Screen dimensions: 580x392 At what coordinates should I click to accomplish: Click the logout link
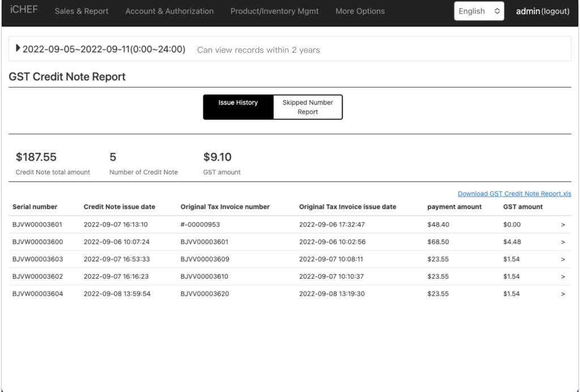pos(556,11)
